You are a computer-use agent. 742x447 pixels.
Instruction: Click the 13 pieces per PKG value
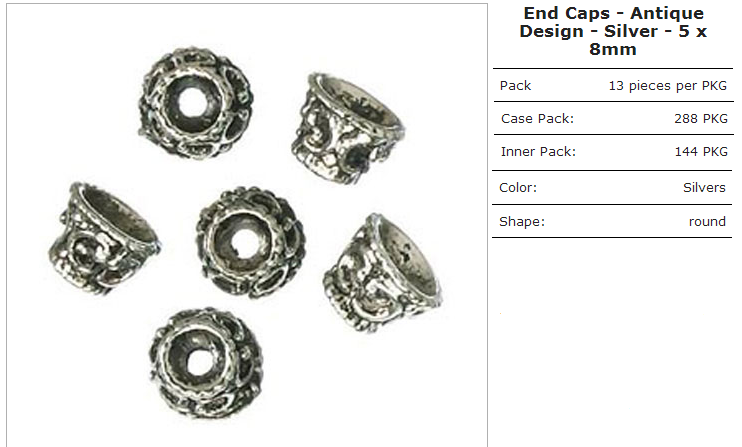(x=667, y=86)
